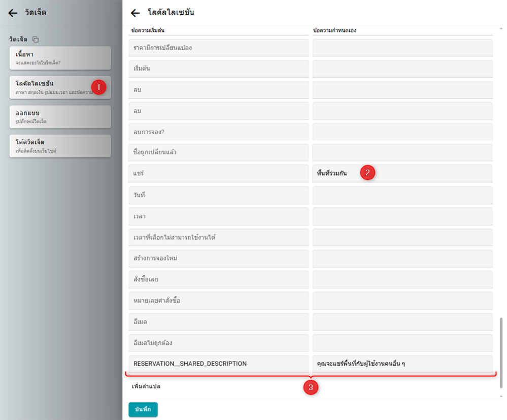Open the ออกแบบ widget appearance section

pos(60,117)
